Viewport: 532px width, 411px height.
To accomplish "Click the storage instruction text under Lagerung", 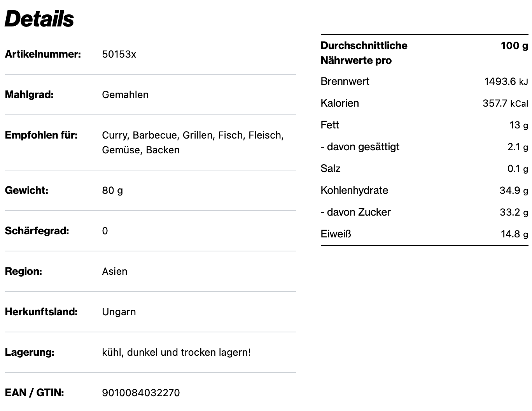I will pyautogui.click(x=177, y=352).
